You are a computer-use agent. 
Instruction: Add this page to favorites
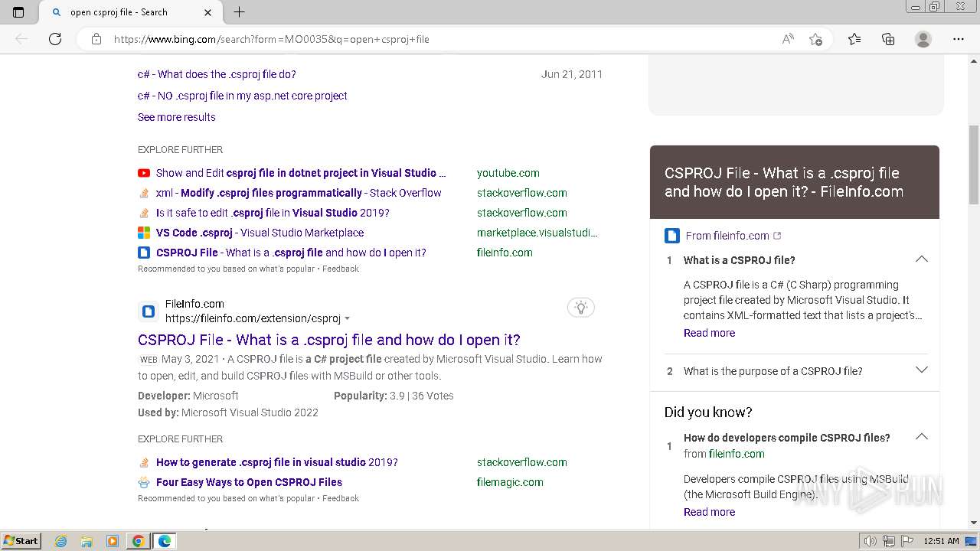click(x=815, y=39)
